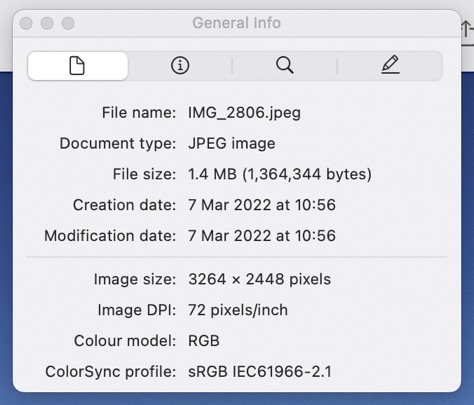Click the Creation date value 7 Mar 2022
This screenshot has width=474, height=405.
262,205
